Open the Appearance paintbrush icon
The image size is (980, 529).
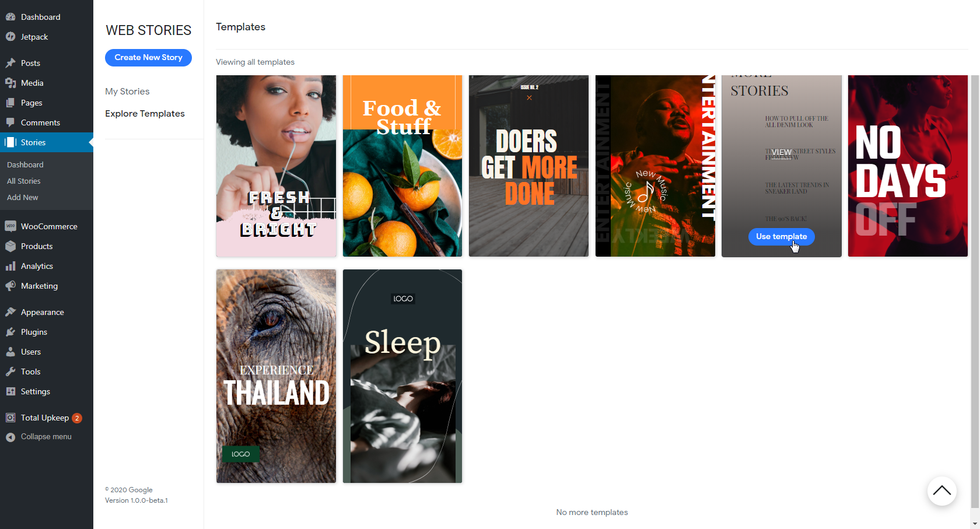click(10, 312)
